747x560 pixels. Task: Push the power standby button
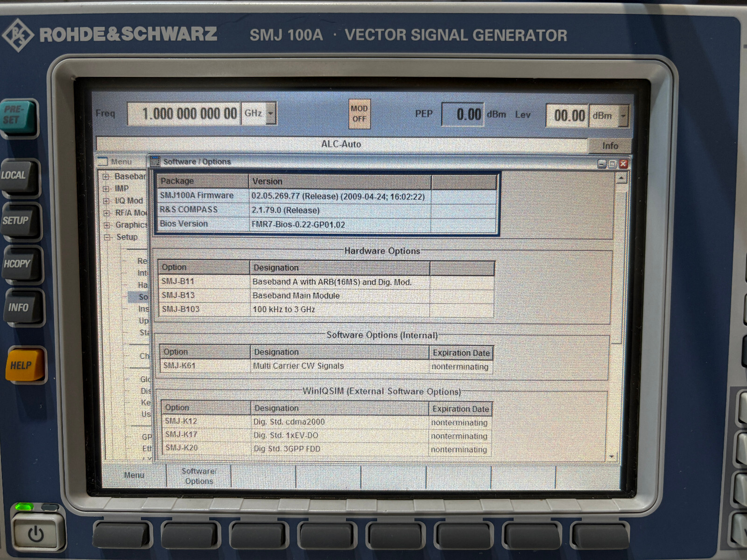point(36,533)
